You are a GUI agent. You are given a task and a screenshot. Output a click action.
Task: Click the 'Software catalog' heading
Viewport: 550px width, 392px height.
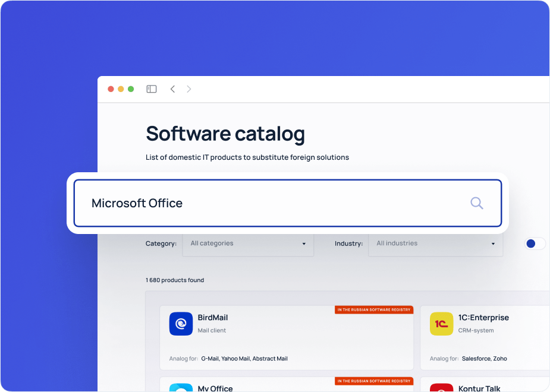click(x=225, y=134)
